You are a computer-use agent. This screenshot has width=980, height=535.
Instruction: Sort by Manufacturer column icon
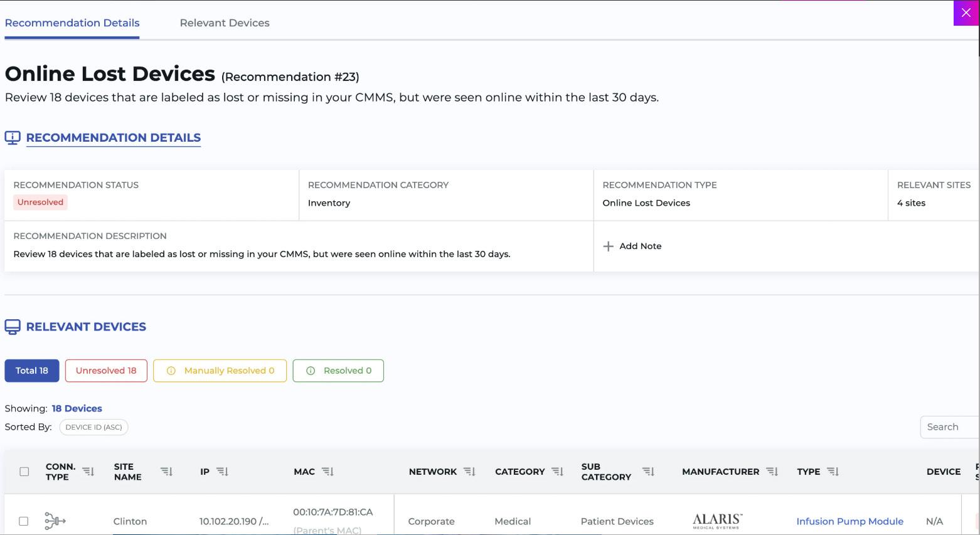[x=772, y=472]
